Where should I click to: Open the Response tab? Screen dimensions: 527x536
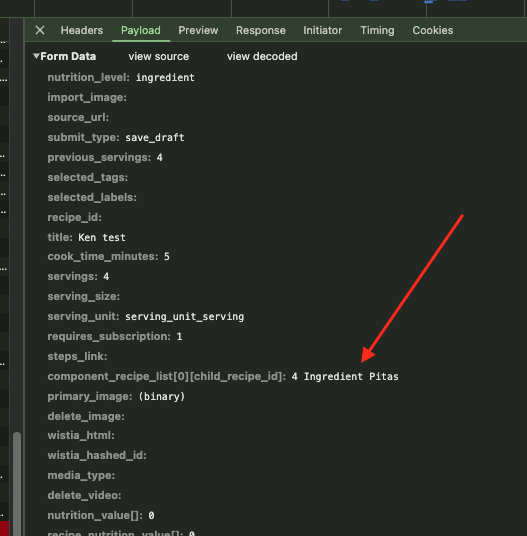261,30
